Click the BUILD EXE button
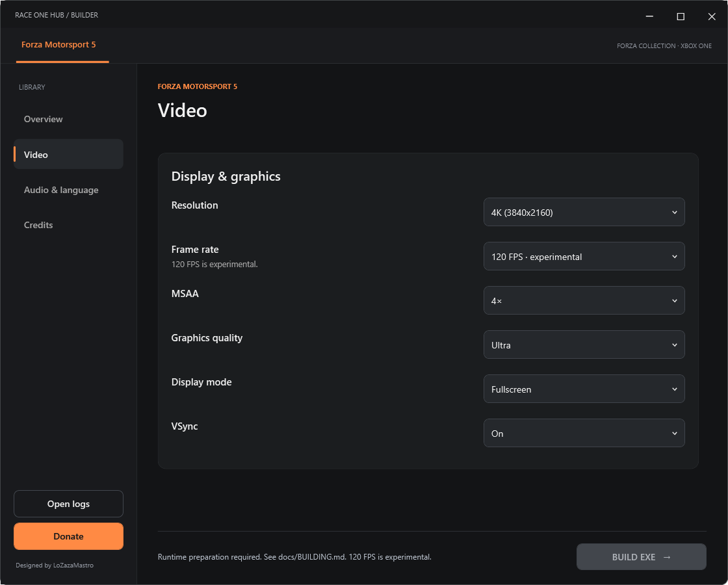The image size is (728, 585). (x=641, y=557)
